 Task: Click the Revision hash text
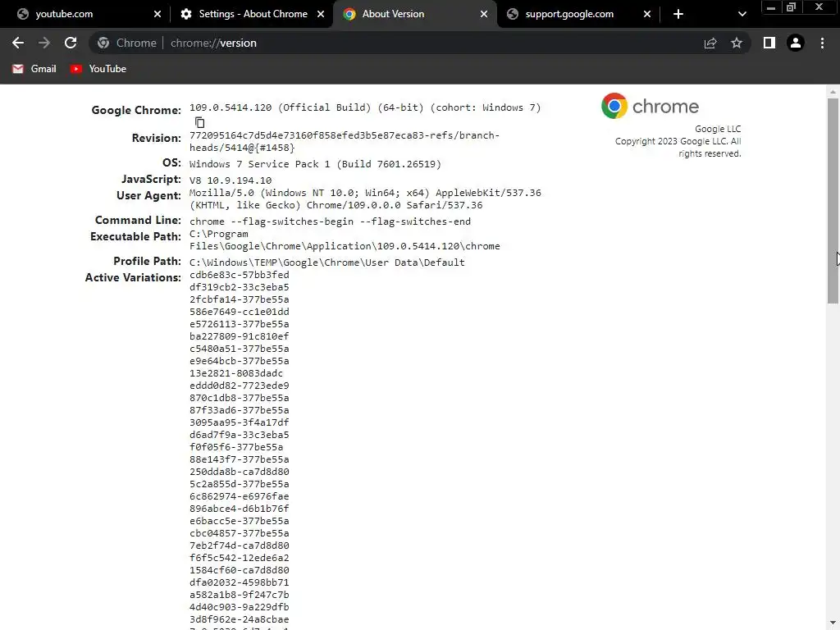(345, 141)
